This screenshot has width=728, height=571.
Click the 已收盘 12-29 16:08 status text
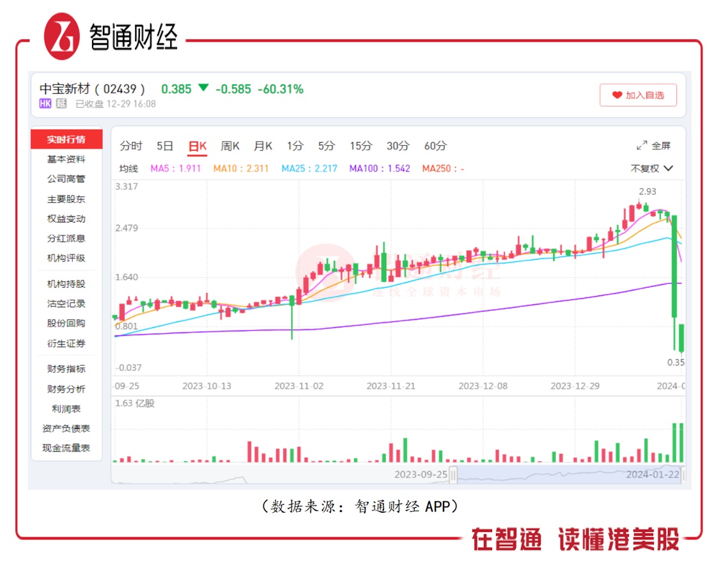point(116,104)
